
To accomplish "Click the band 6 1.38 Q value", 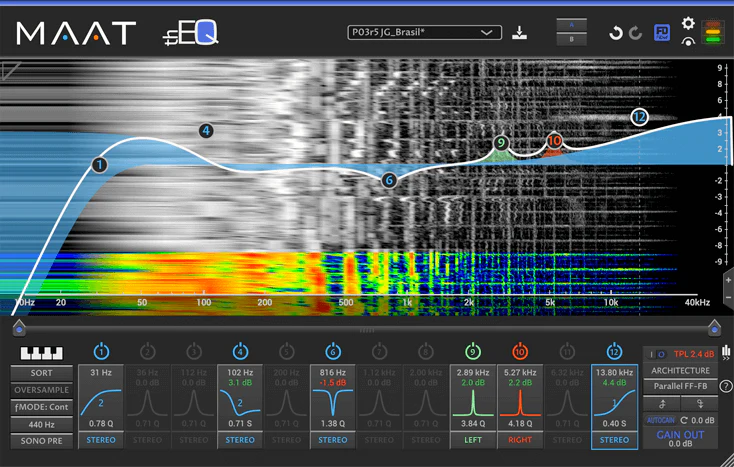I will pyautogui.click(x=333, y=423).
